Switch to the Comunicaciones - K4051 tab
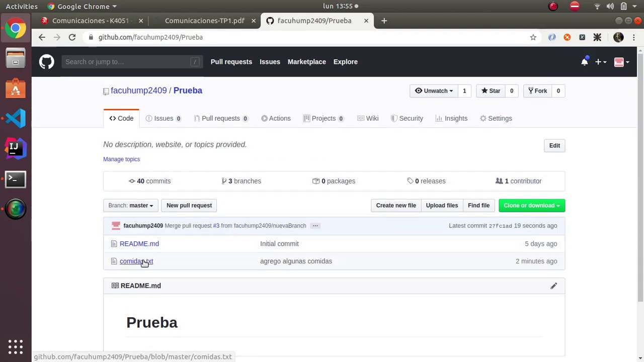The width and height of the screenshot is (644, 362). point(91,21)
